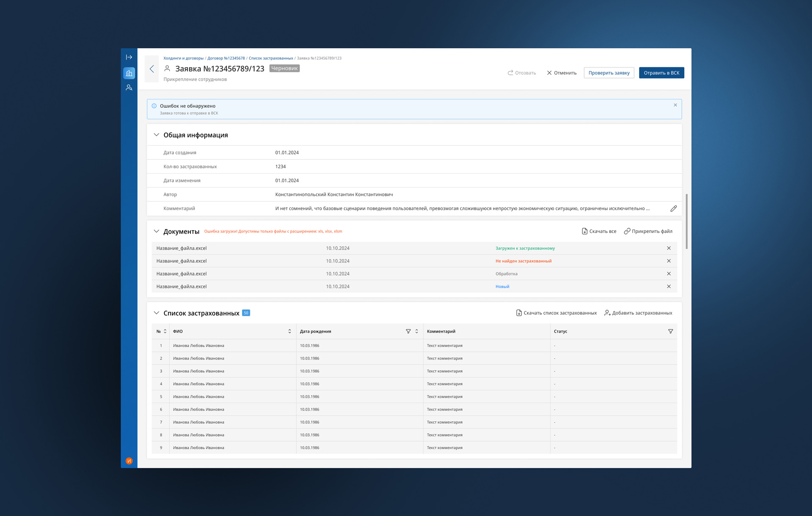812x516 pixels.
Task: Collapse the Список застрахованных section
Action: (156, 313)
